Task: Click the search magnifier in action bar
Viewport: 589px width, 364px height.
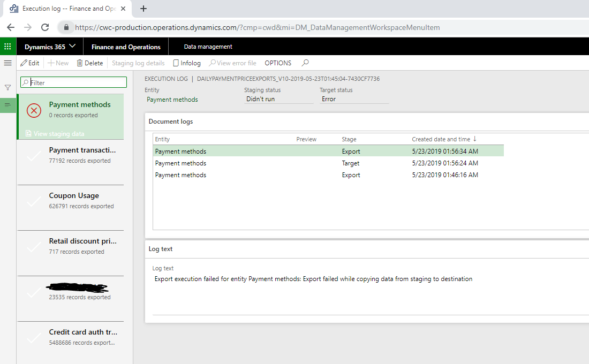Action: click(305, 63)
